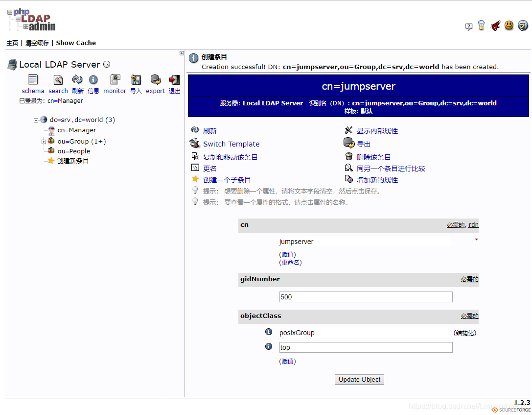532x415 pixels.
Task: Click 创建一个子条目 link
Action: [x=227, y=180]
